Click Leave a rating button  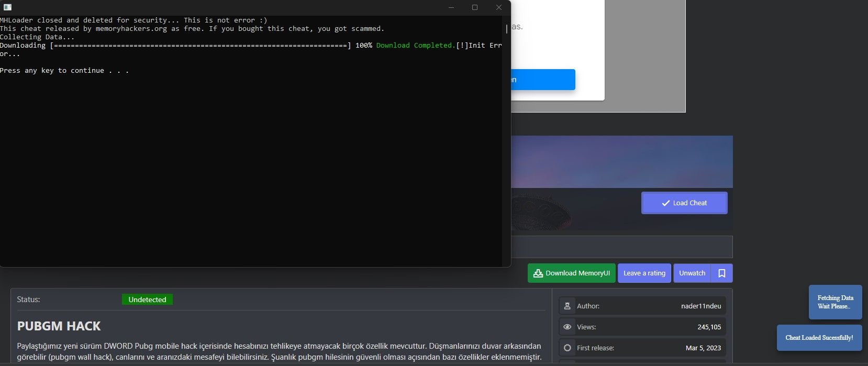tap(644, 273)
